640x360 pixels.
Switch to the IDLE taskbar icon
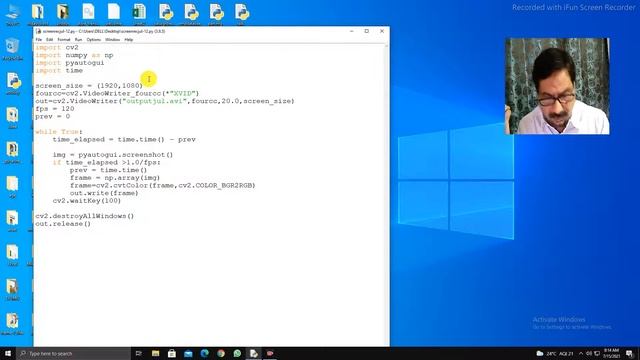[x=253, y=353]
